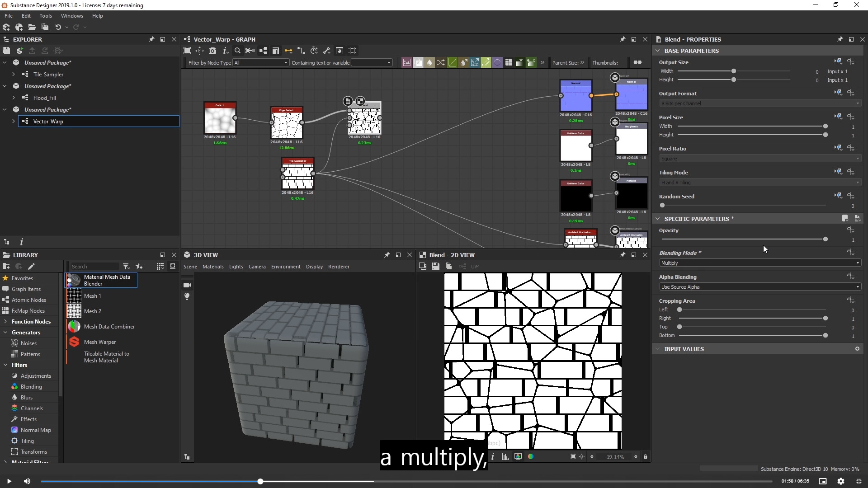868x488 pixels.
Task: Open the Alpha Blending dropdown
Action: point(759,287)
